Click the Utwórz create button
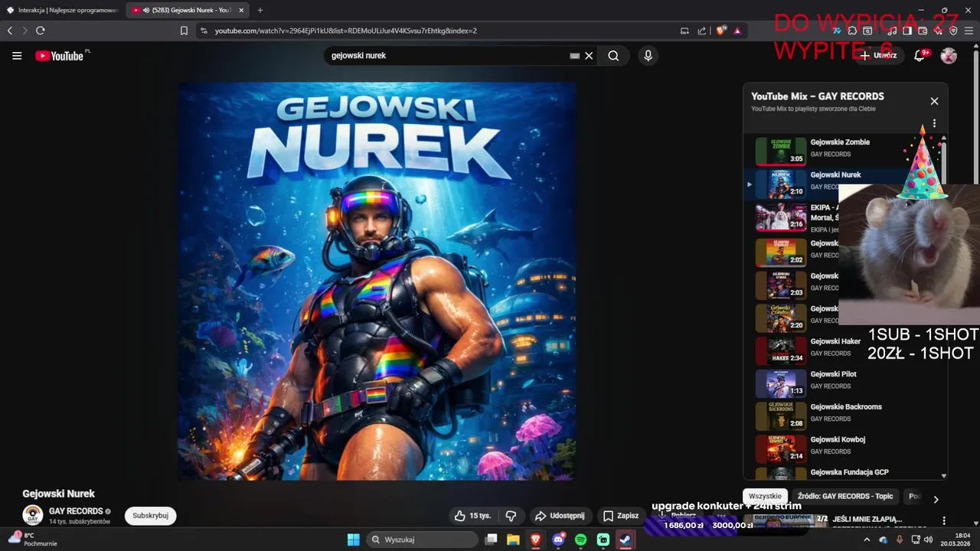 (877, 55)
